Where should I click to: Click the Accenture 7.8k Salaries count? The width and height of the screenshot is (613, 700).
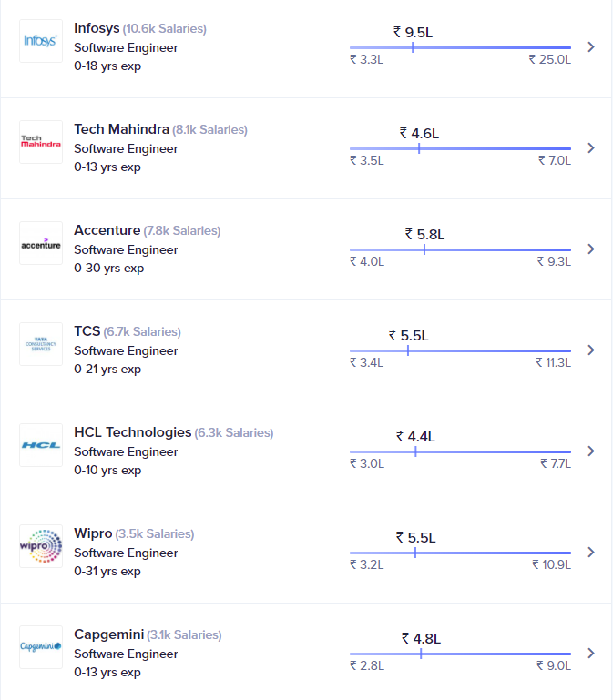pos(182,231)
